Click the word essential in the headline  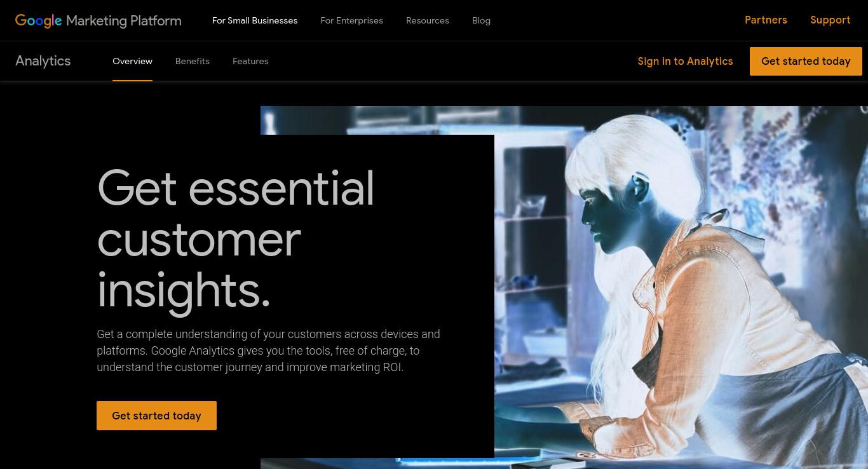click(281, 188)
